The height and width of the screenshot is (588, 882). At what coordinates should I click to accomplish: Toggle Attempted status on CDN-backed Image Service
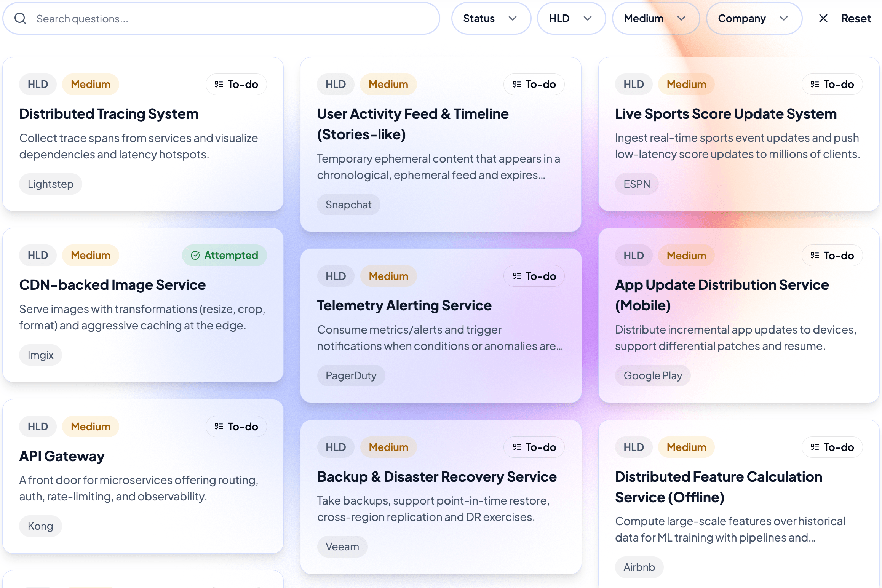click(x=224, y=255)
